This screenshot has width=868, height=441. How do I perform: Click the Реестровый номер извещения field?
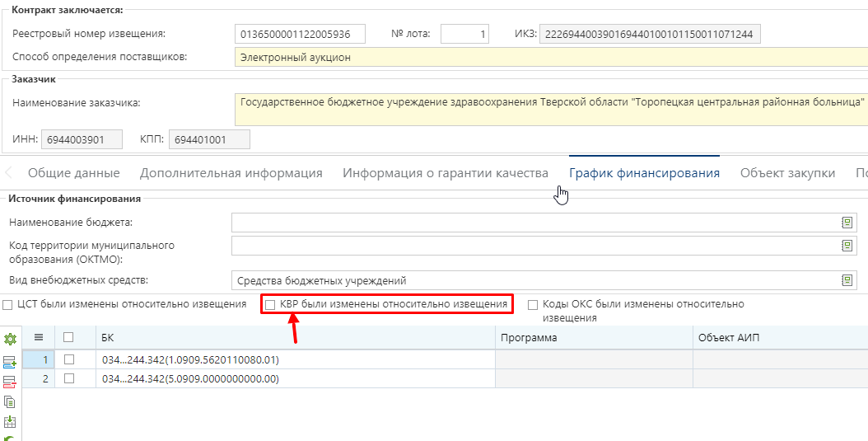pos(300,34)
